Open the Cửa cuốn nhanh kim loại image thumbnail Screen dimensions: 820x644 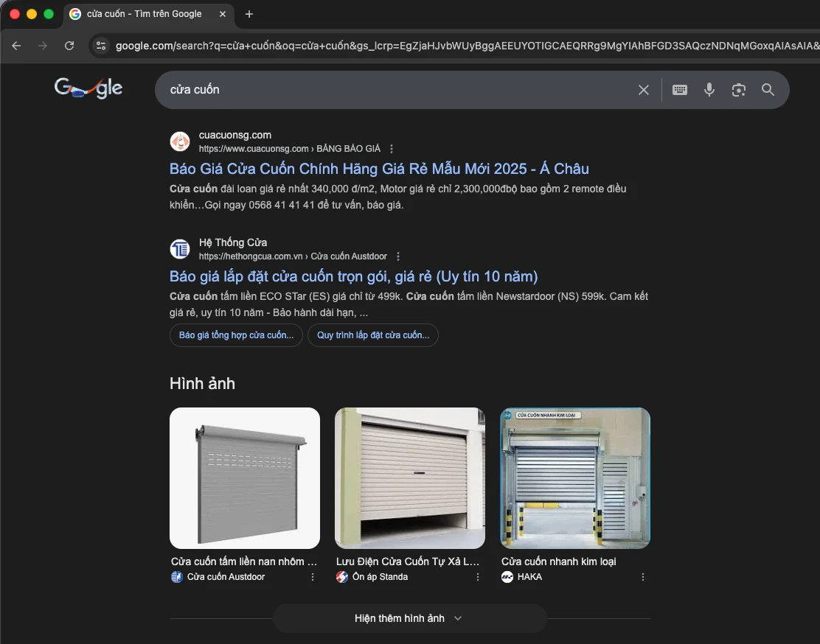(575, 477)
